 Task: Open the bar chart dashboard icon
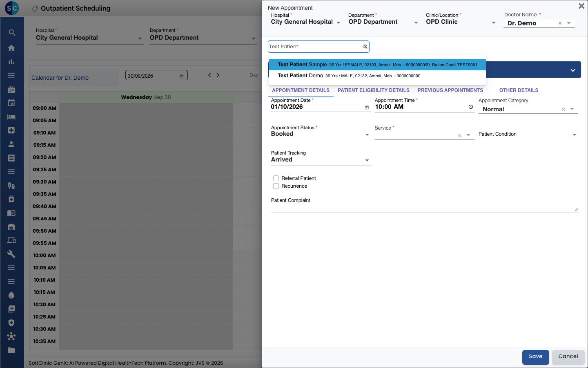11,62
